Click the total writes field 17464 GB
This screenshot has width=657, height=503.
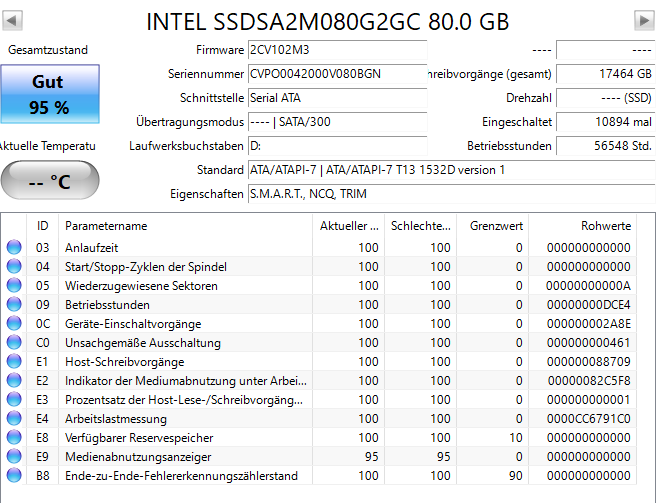[605, 74]
